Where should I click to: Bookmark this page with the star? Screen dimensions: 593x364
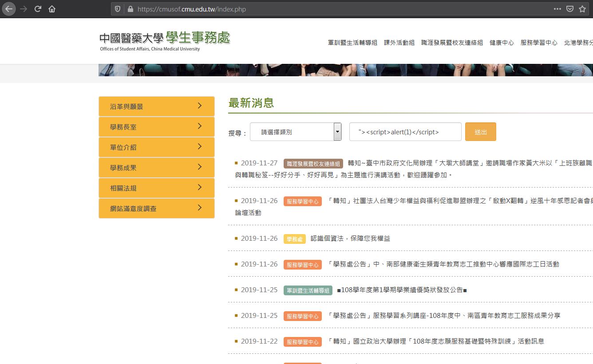click(582, 9)
